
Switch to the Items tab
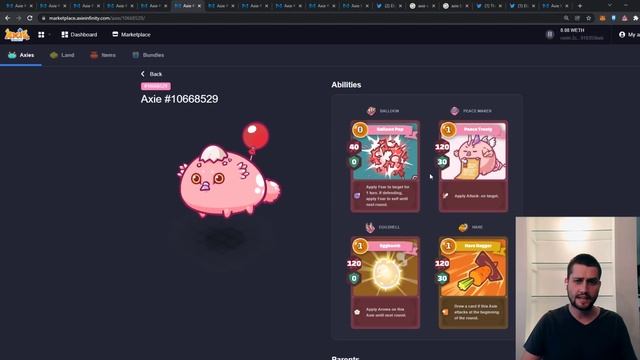point(103,55)
